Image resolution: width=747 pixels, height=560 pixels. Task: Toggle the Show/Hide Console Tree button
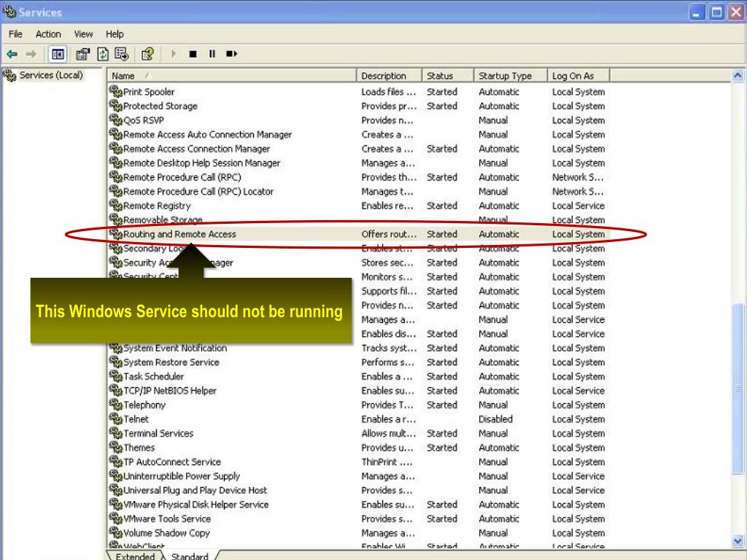click(x=58, y=54)
